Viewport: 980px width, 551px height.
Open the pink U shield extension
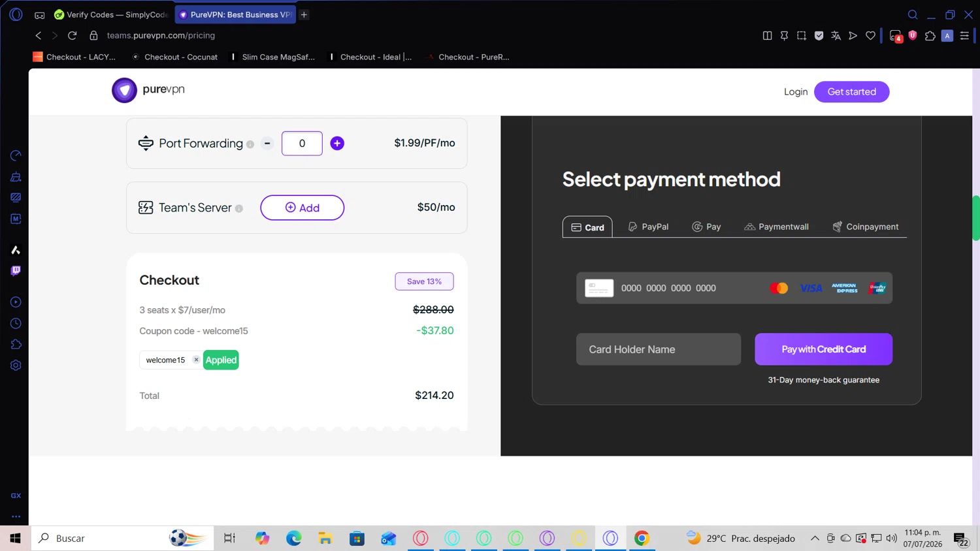[x=913, y=35]
